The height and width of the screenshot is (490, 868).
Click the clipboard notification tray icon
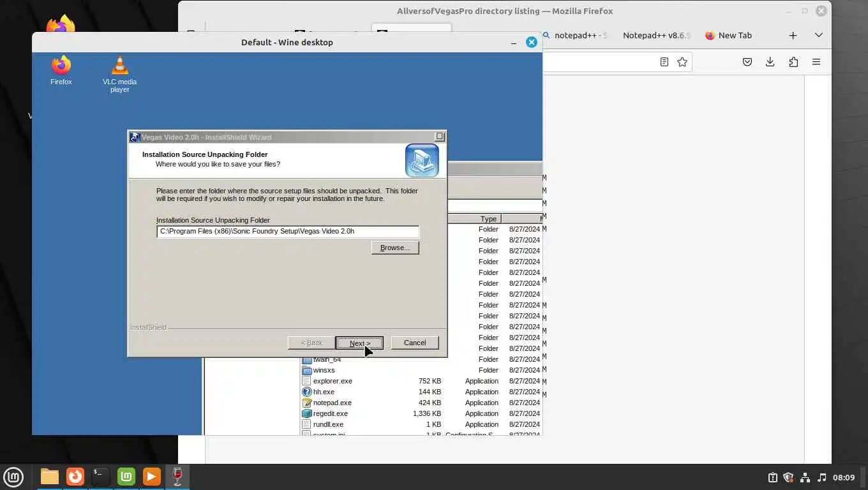(x=772, y=477)
